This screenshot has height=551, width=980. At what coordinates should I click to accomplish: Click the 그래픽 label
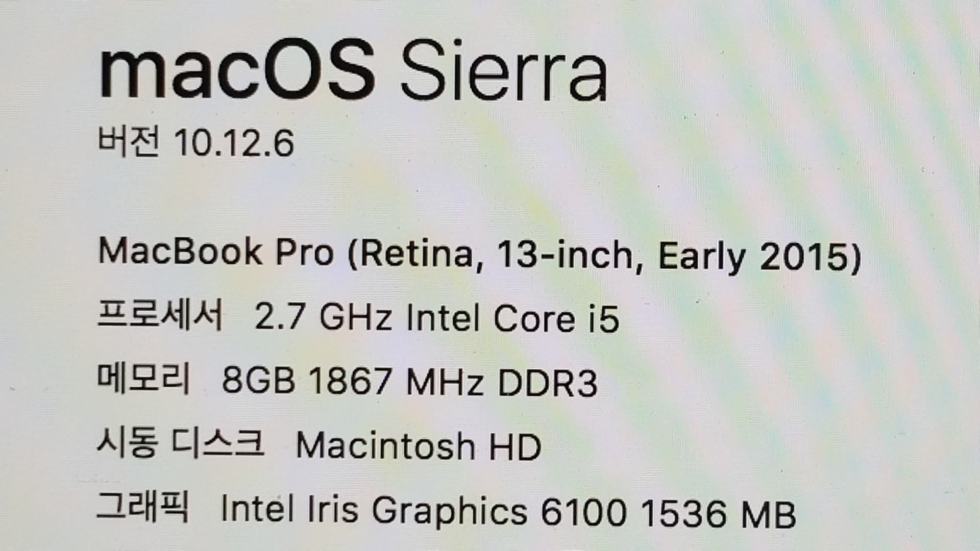(142, 507)
